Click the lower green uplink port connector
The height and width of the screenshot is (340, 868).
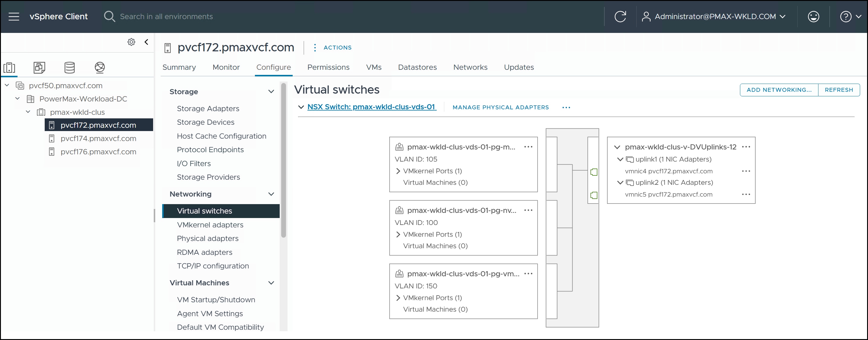(x=594, y=195)
